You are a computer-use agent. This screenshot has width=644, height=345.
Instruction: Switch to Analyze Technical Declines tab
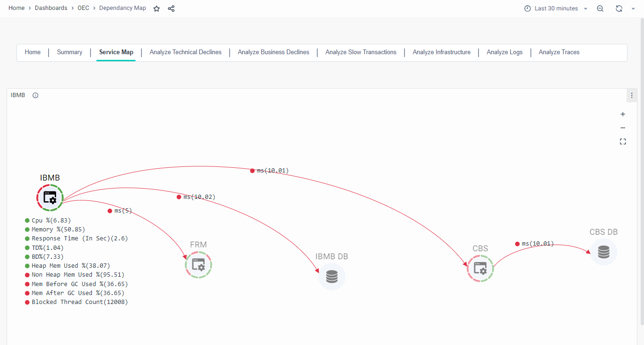click(x=185, y=52)
